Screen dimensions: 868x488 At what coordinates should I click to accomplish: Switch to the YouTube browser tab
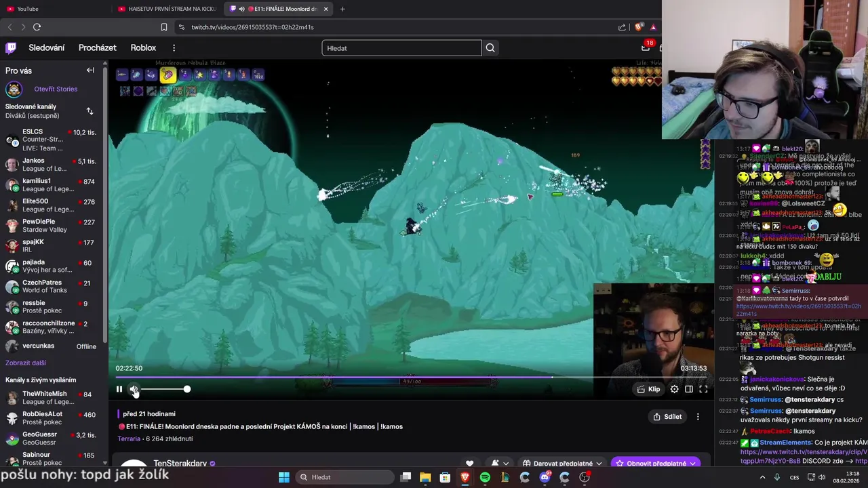coord(54,9)
